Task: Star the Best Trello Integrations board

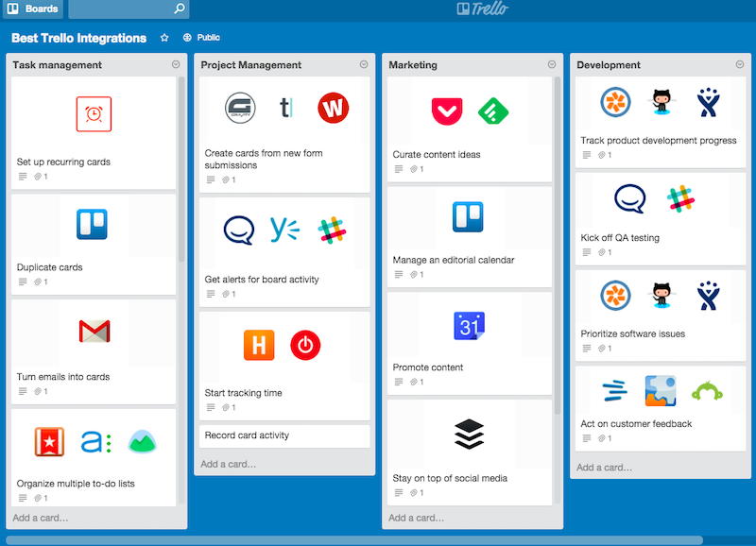Action: 164,38
